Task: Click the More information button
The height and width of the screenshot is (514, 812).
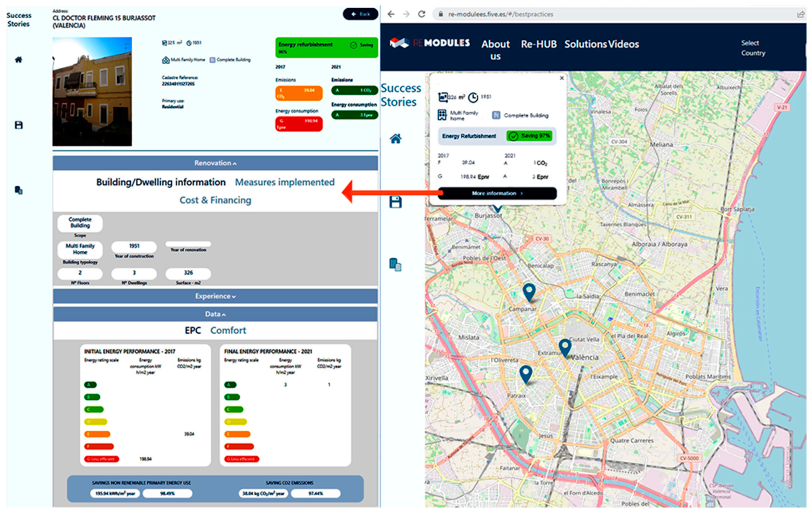Action: point(497,193)
